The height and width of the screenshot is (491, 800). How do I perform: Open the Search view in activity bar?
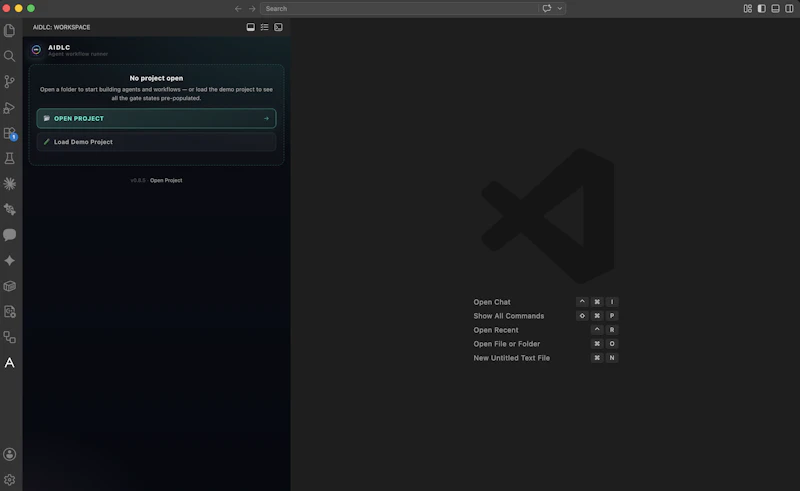9,56
